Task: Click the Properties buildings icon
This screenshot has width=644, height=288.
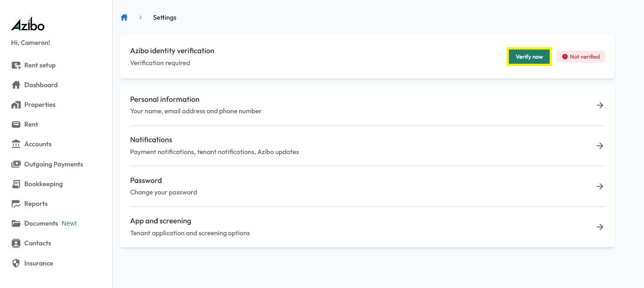Action: pyautogui.click(x=16, y=105)
